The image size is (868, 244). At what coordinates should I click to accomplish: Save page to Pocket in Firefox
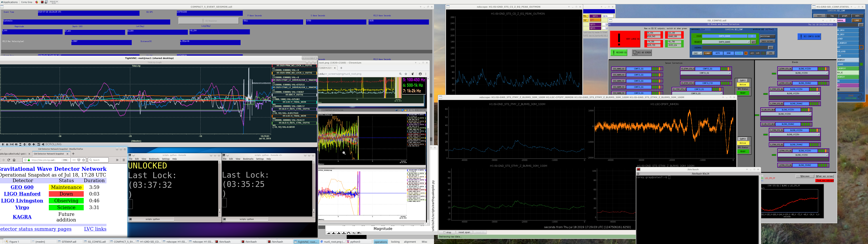tap(79, 160)
